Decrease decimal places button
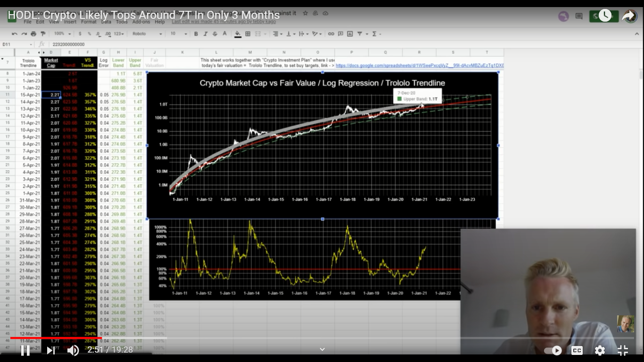This screenshot has width=644, height=362. pyautogui.click(x=98, y=34)
